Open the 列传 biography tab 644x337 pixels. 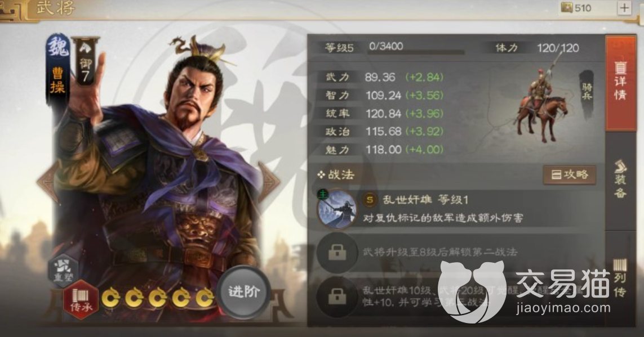pos(620,277)
